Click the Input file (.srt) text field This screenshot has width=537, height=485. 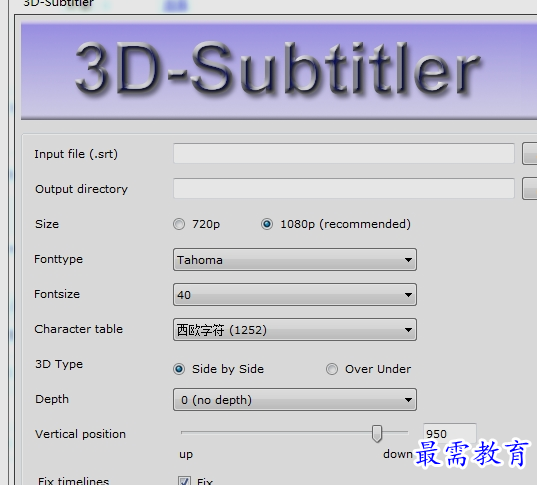344,153
